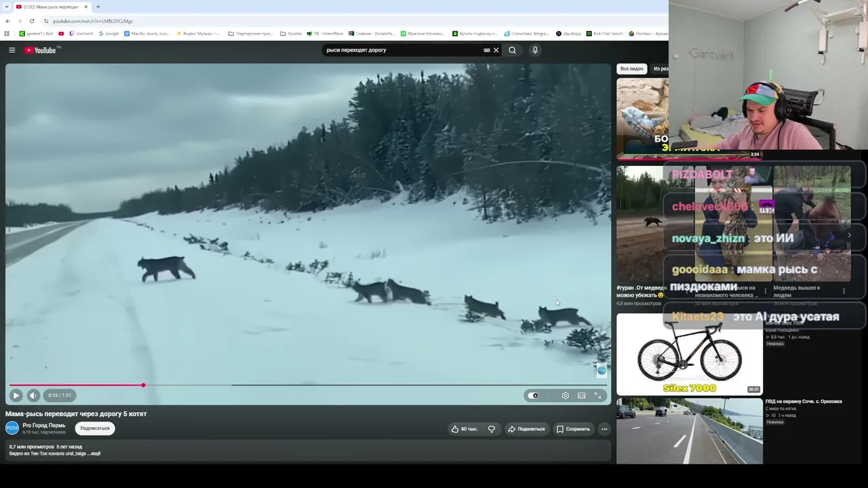
Task: Open more actions three-dot menu
Action: (604, 429)
